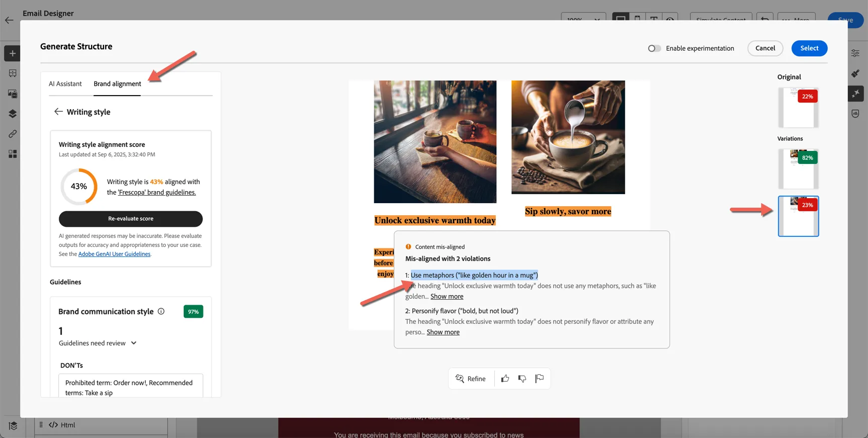
Task: Toggle Enable experimentation switch
Action: [x=654, y=48]
